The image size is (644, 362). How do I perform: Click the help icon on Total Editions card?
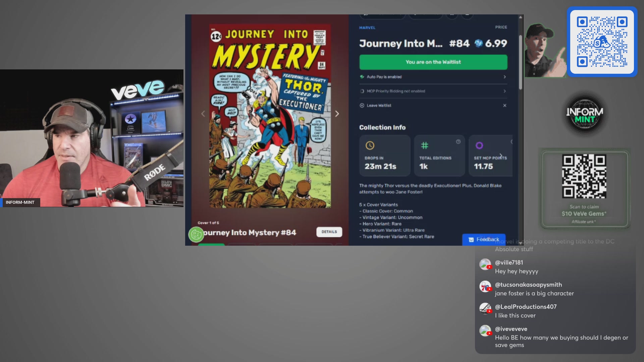pos(458,142)
